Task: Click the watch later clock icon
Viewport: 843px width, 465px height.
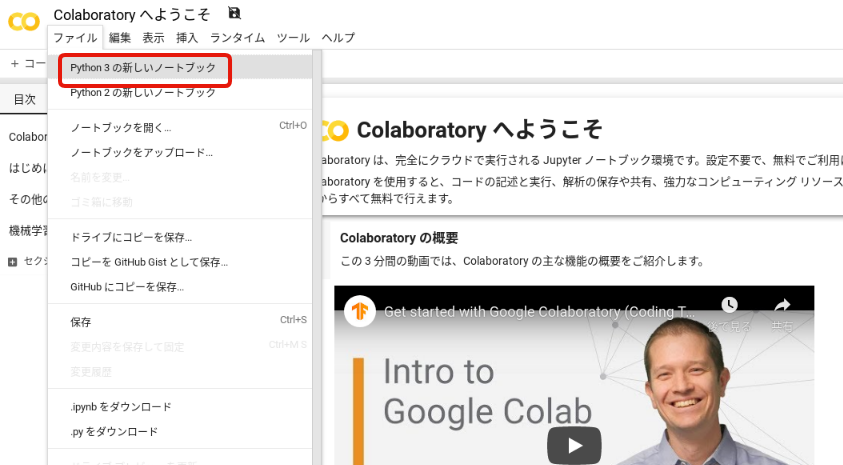Action: 729,305
